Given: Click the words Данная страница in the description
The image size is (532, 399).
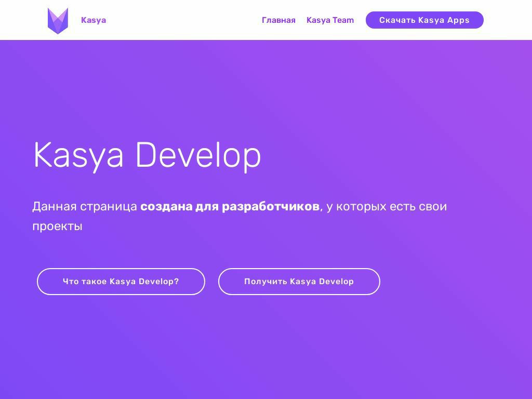Looking at the screenshot, I should pos(84,206).
